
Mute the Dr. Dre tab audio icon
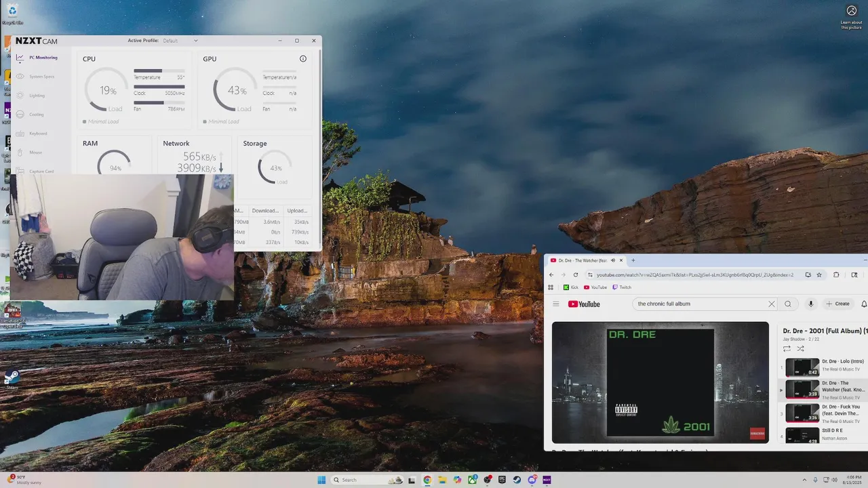pyautogui.click(x=612, y=260)
